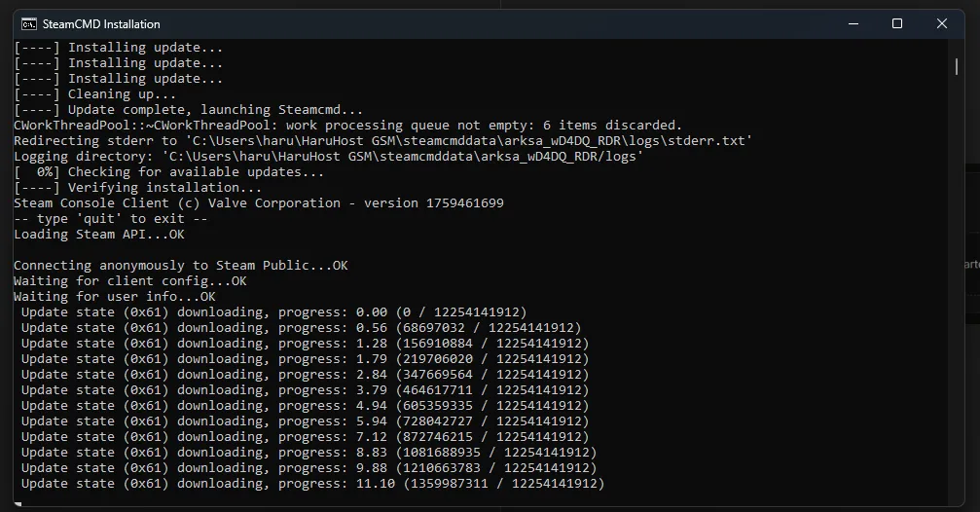
Task: Click the "type 'quit' to exit" line
Action: (111, 219)
